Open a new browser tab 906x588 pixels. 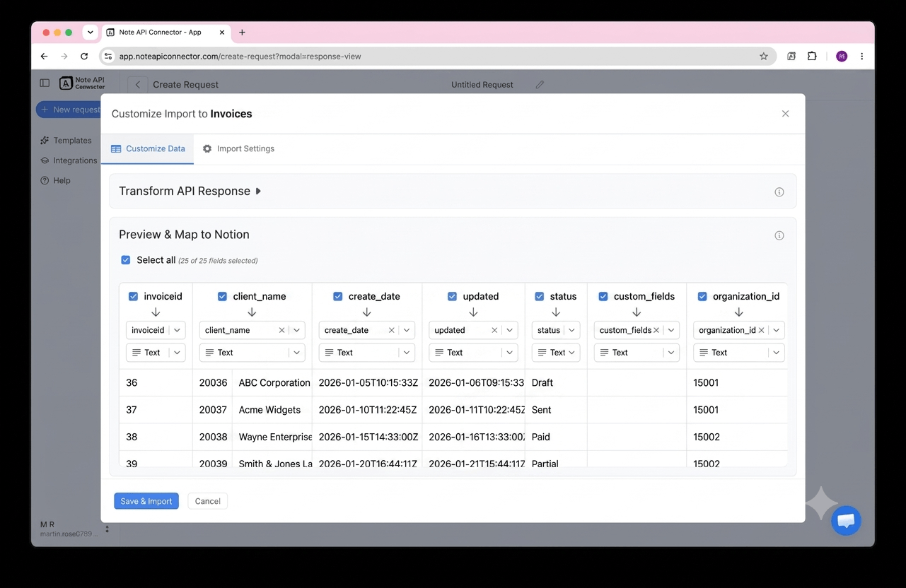point(242,33)
